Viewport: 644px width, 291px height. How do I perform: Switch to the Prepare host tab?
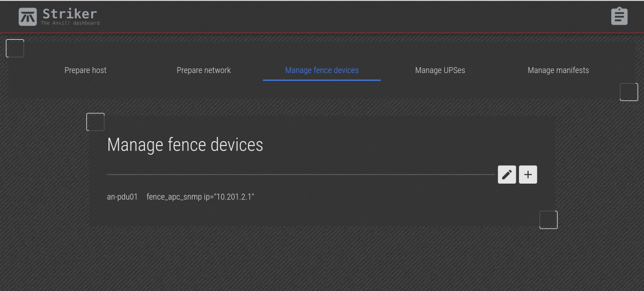[85, 70]
